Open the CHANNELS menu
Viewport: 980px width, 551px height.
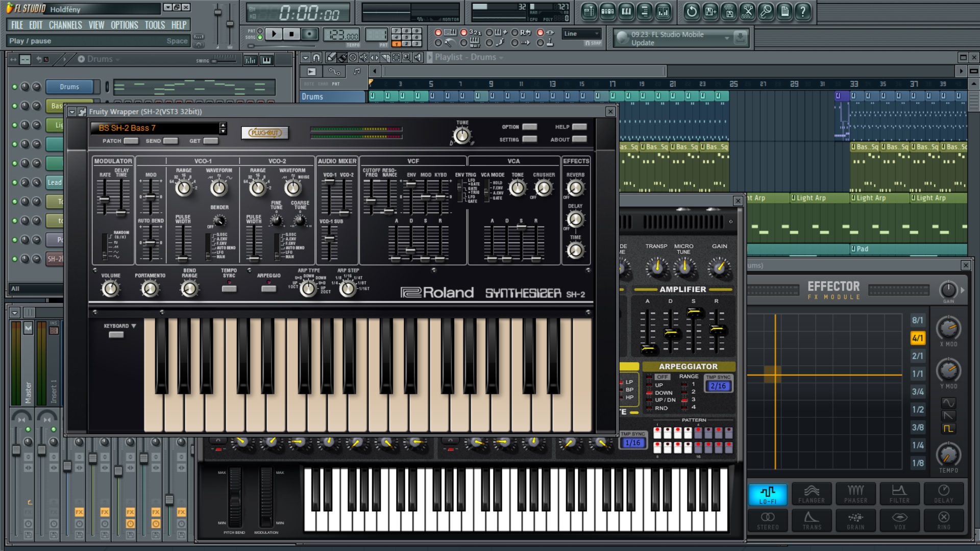click(x=65, y=25)
